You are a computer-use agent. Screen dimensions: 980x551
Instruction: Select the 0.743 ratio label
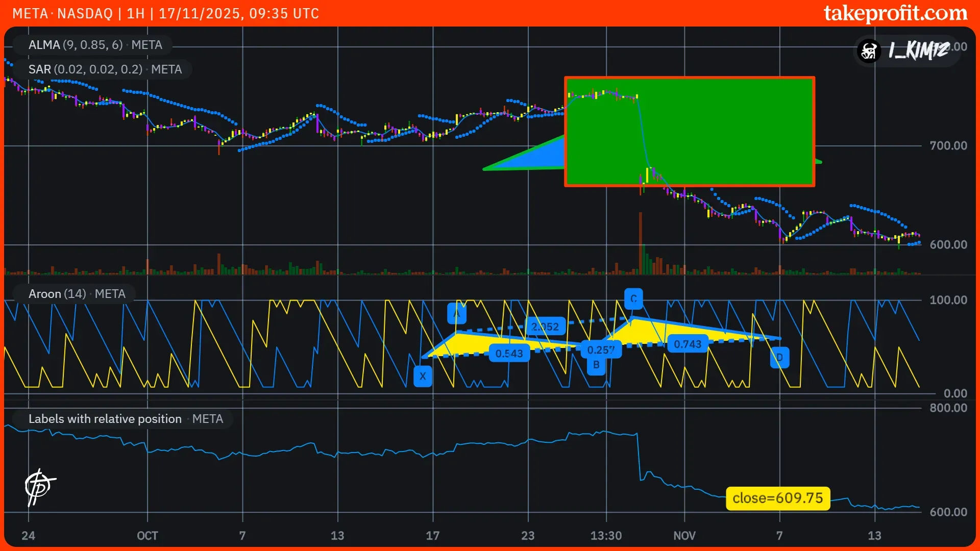(687, 344)
